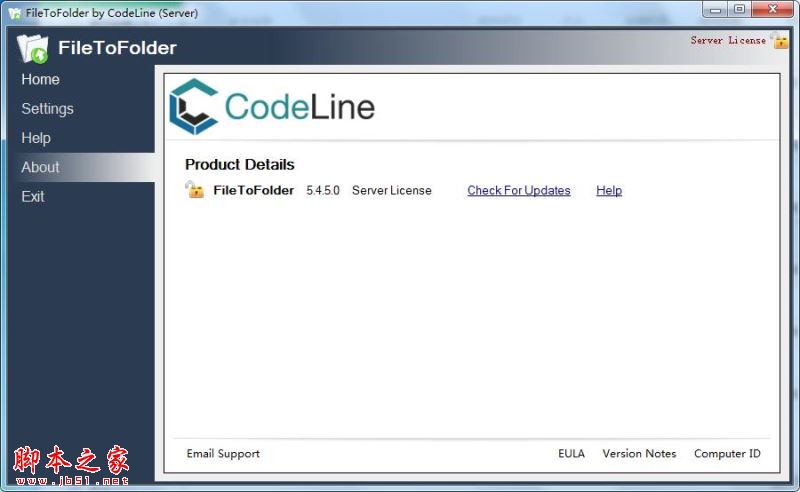Show the Computer ID link

727,453
